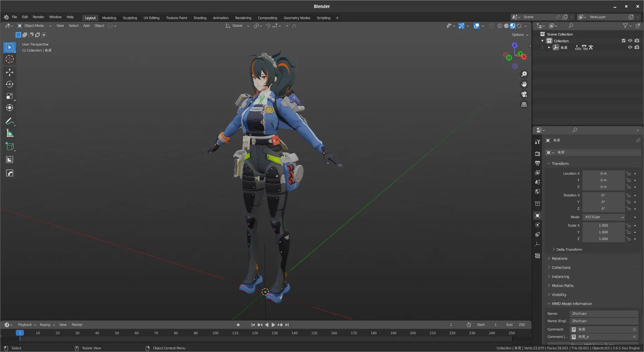Disable the Collection render camera toggle
The height and width of the screenshot is (352, 644).
(637, 40)
